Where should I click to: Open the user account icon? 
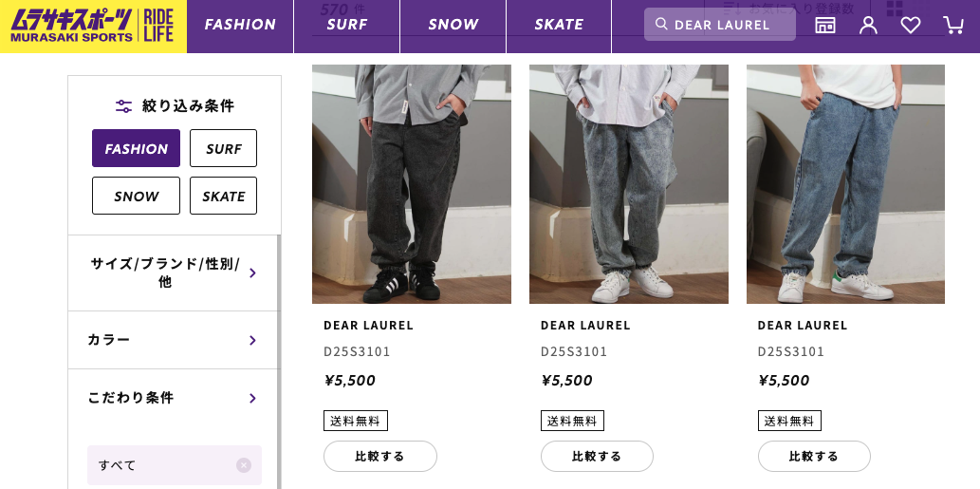click(x=868, y=25)
